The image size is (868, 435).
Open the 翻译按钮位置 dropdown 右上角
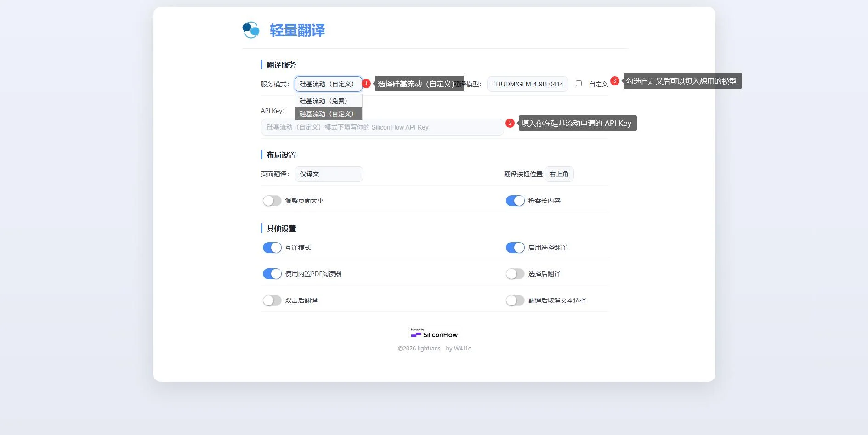coord(559,174)
